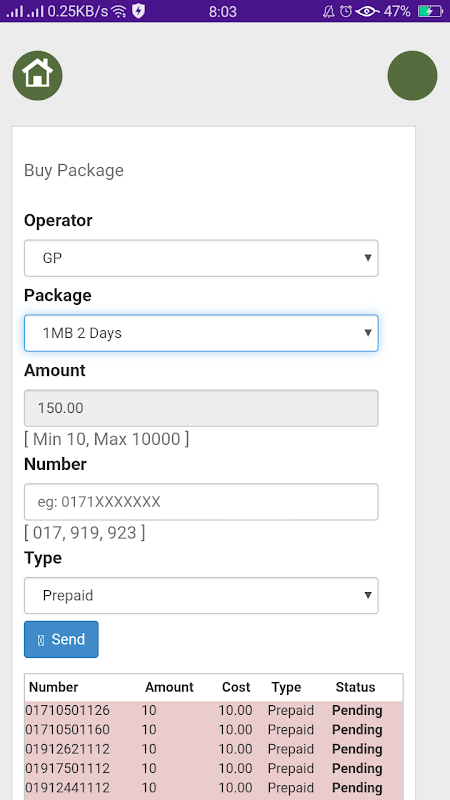Viewport: 450px width, 800px height.
Task: Click Pending status for 01917501112
Action: [x=357, y=768]
